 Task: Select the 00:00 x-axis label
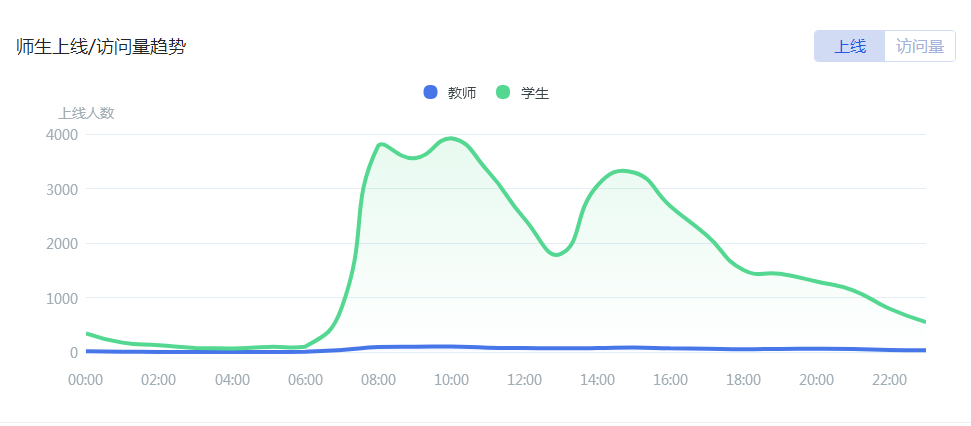pyautogui.click(x=86, y=380)
